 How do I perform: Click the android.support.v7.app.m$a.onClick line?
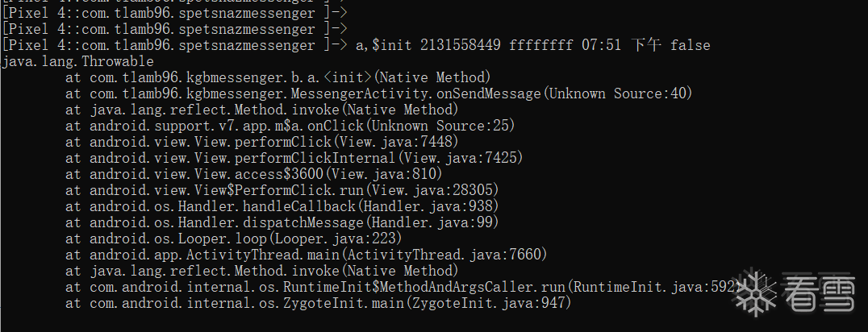point(290,126)
